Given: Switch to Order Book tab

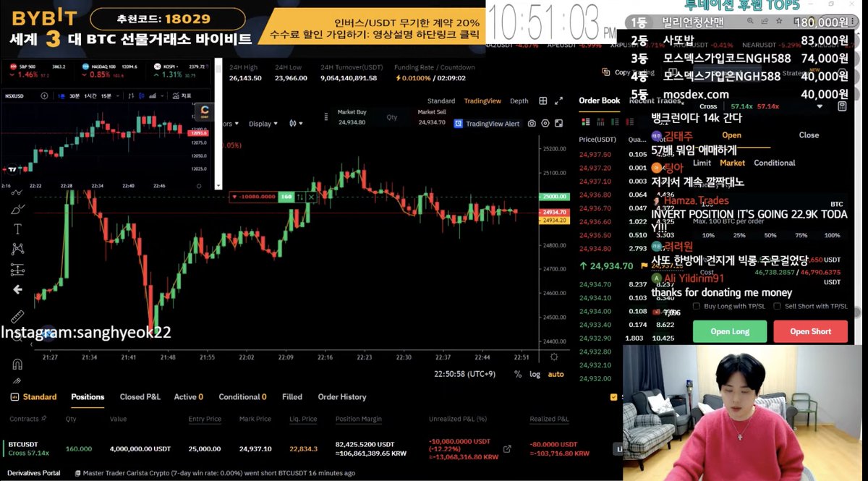Looking at the screenshot, I should (600, 101).
